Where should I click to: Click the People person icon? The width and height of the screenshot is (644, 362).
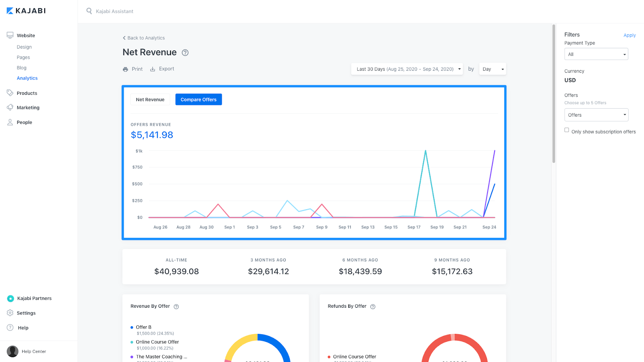(x=10, y=122)
